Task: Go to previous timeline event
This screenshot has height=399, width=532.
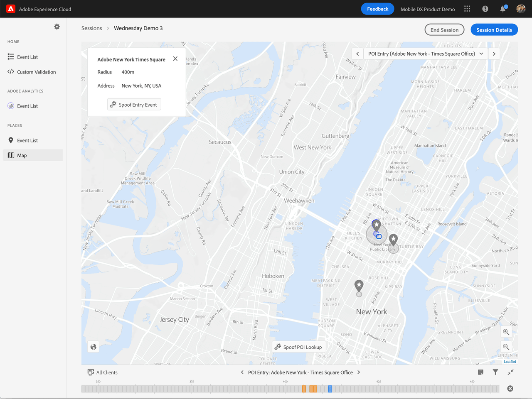Action: point(242,372)
